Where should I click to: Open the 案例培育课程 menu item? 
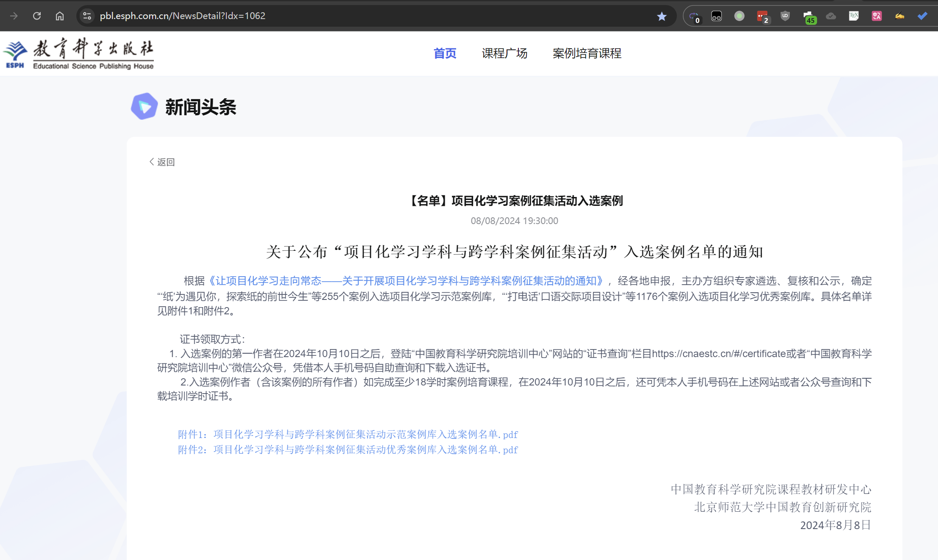point(587,53)
